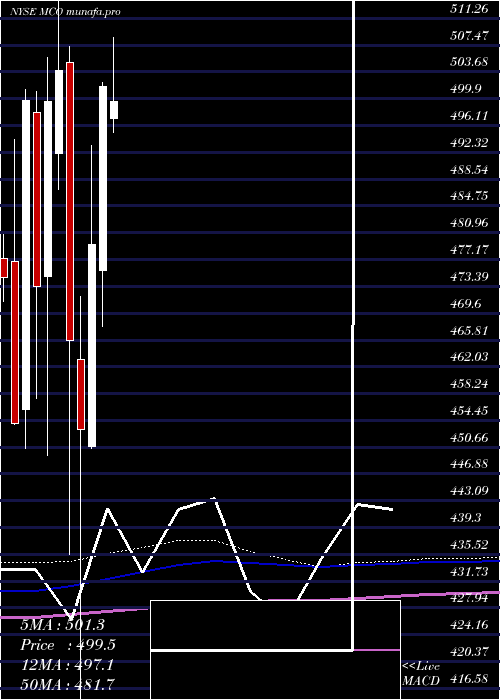The height and width of the screenshot is (700, 500).
Task: Click the Price : 499.5 readout
Action: coord(68,645)
